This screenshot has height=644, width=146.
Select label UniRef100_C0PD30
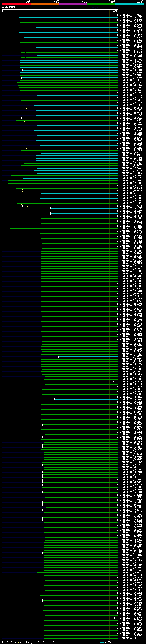[x=131, y=208]
